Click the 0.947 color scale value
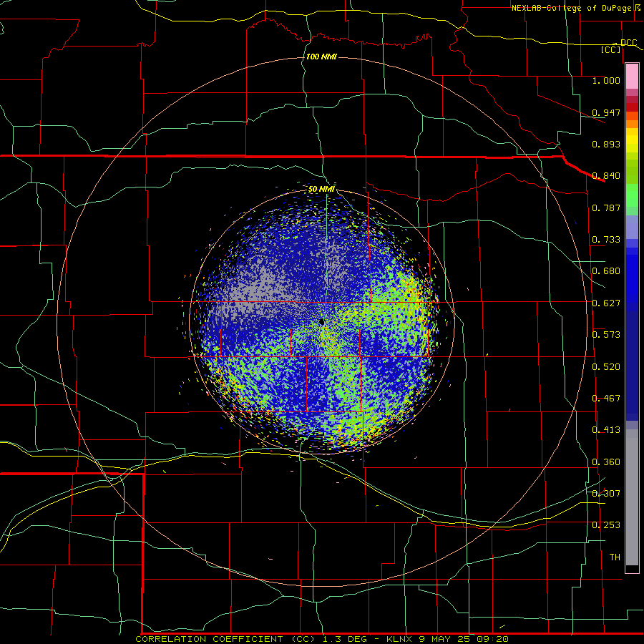 coord(606,112)
